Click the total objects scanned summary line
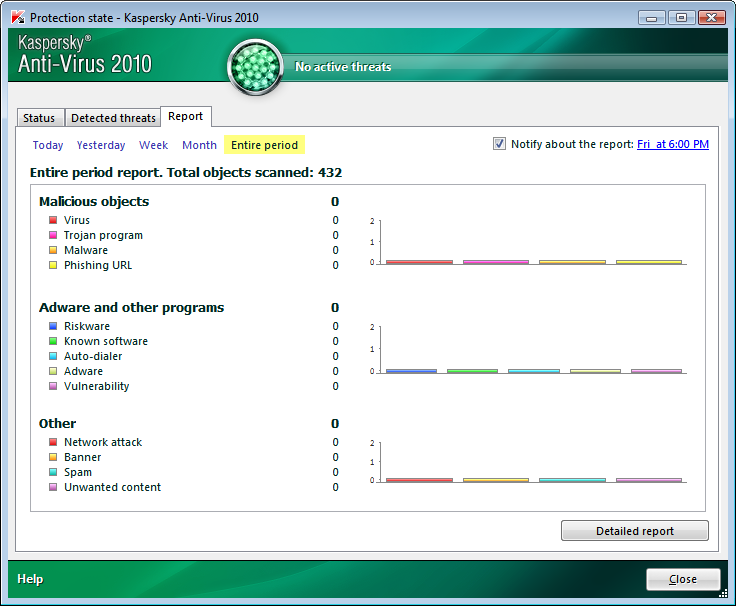Viewport: 736px width, 606px height. click(x=186, y=172)
